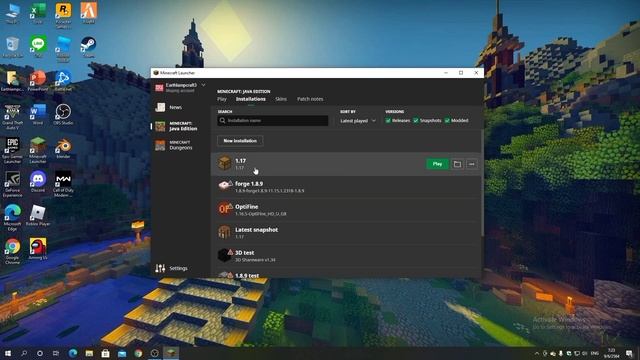Open the This PC desktop icon

coord(12,13)
